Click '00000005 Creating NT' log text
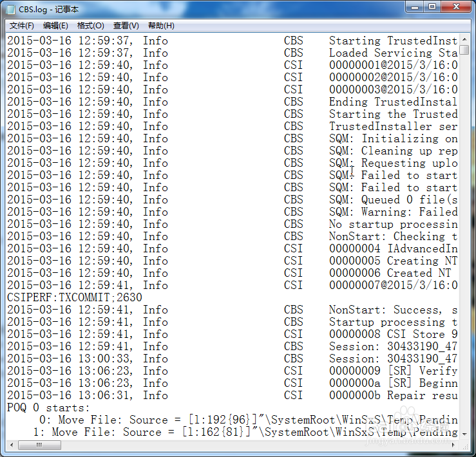Image resolution: width=476 pixels, height=457 pixels. coord(393,261)
